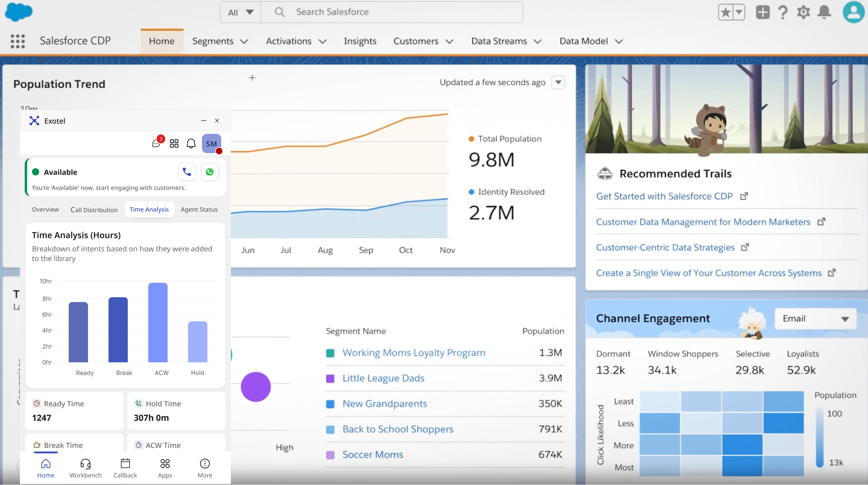Open Get Started with Salesforce CDP link
This screenshot has width=868, height=485.
click(x=664, y=196)
